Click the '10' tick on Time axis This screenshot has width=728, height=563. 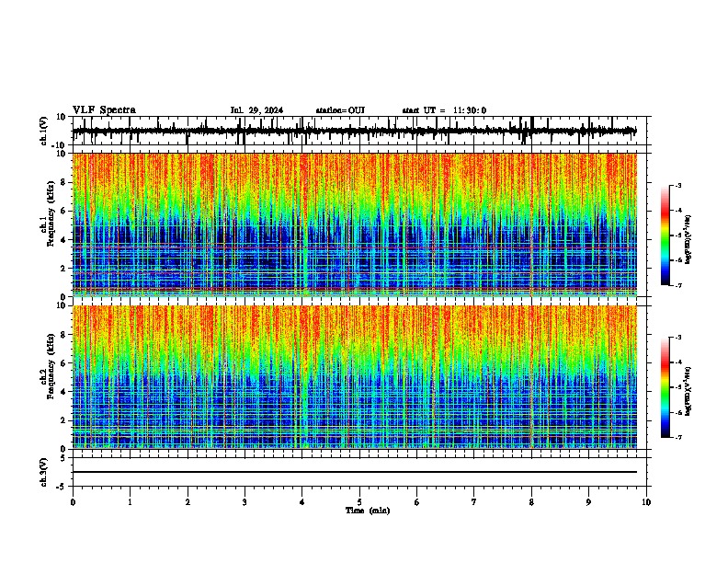(x=646, y=502)
